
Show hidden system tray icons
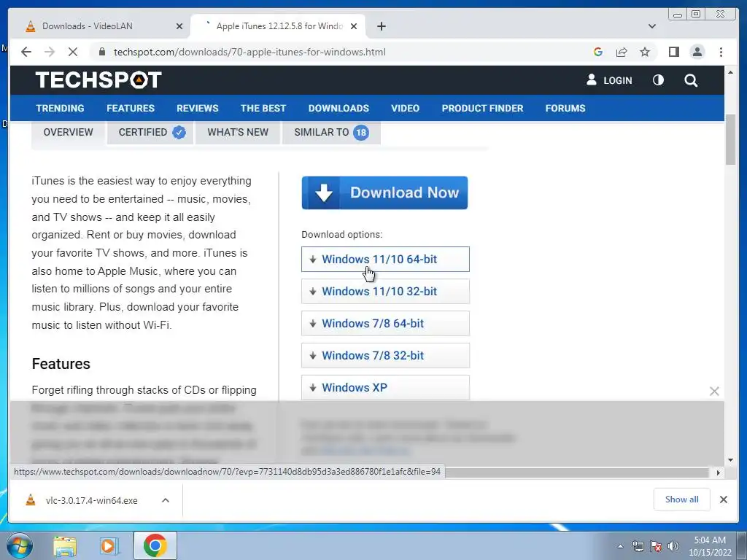click(620, 546)
